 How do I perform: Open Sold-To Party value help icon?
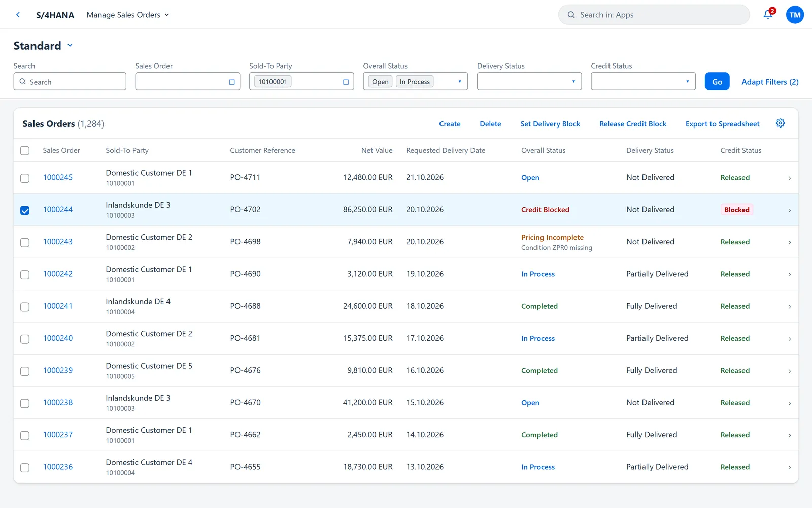(346, 82)
